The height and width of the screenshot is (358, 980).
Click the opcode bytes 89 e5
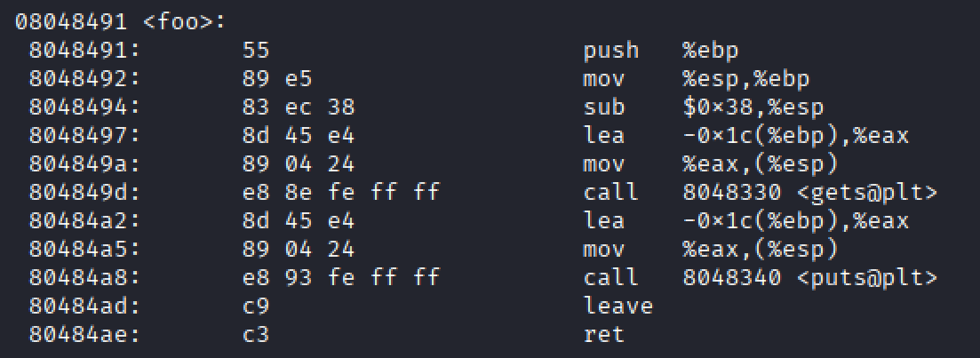click(277, 79)
